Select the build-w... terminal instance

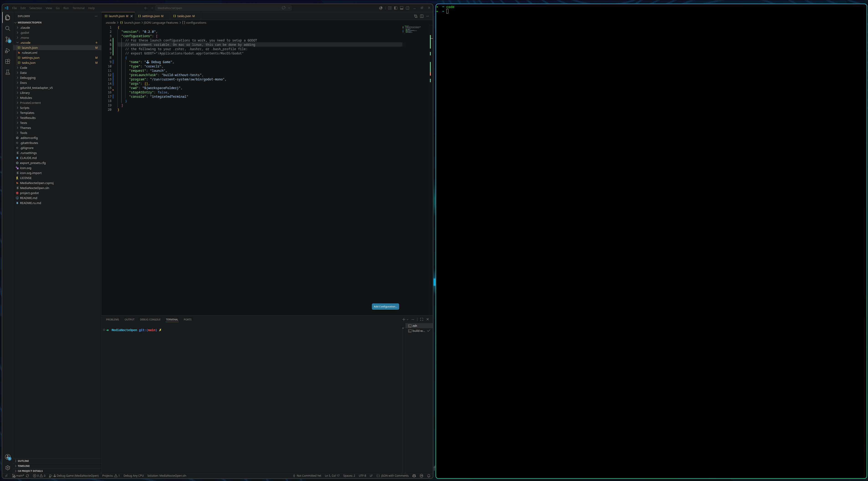coord(419,331)
